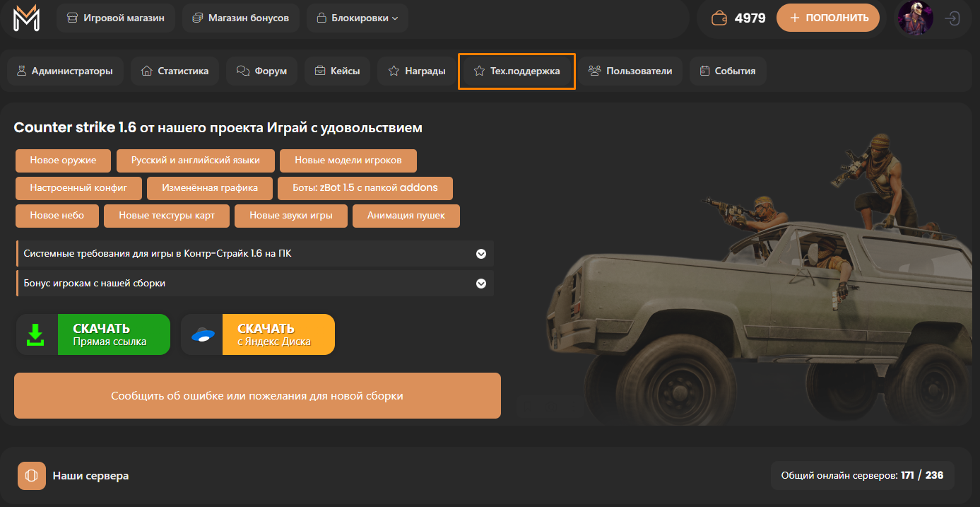This screenshot has height=507, width=980.
Task: Click Новые модели игроков tag
Action: (348, 161)
